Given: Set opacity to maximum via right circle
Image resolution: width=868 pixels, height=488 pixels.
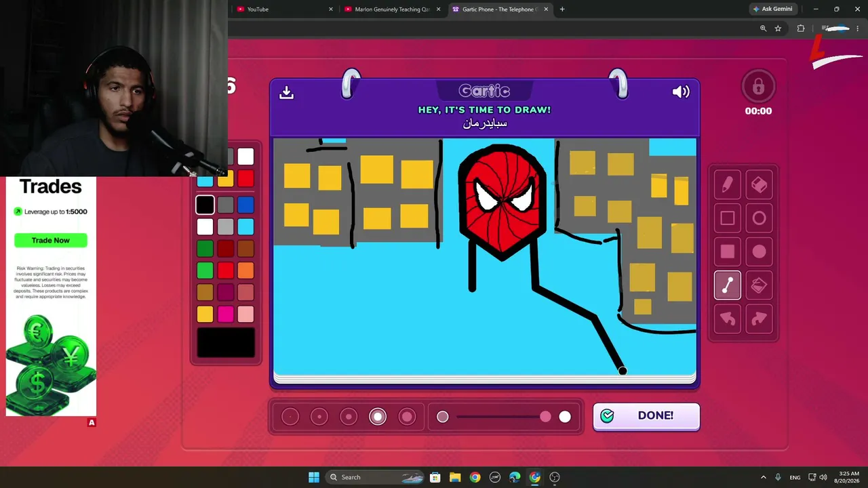Looking at the screenshot, I should [565, 417].
